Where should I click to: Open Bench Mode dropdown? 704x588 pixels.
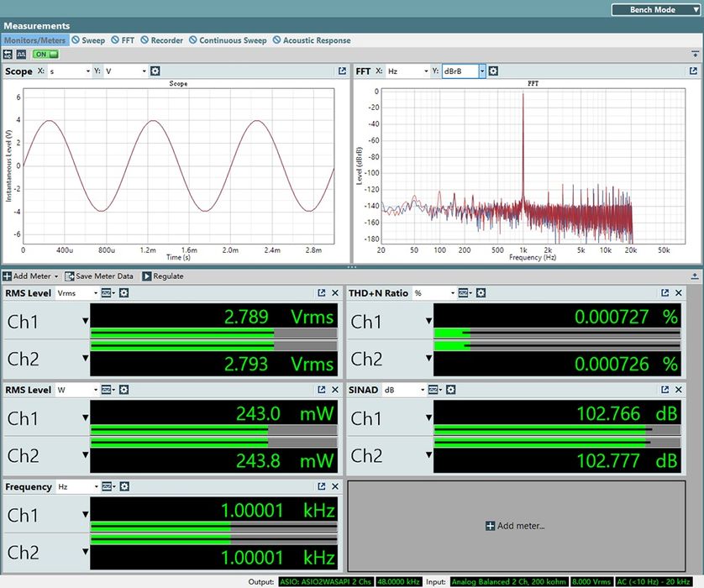point(655,10)
